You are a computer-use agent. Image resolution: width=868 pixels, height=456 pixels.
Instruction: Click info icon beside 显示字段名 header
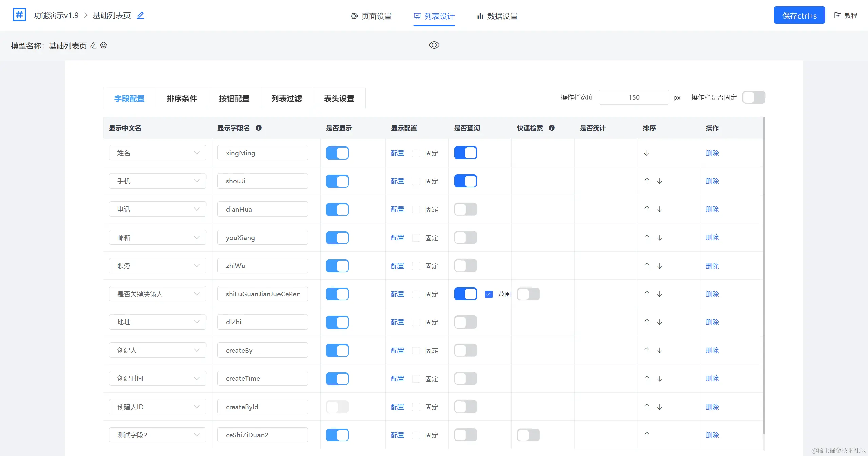click(258, 128)
